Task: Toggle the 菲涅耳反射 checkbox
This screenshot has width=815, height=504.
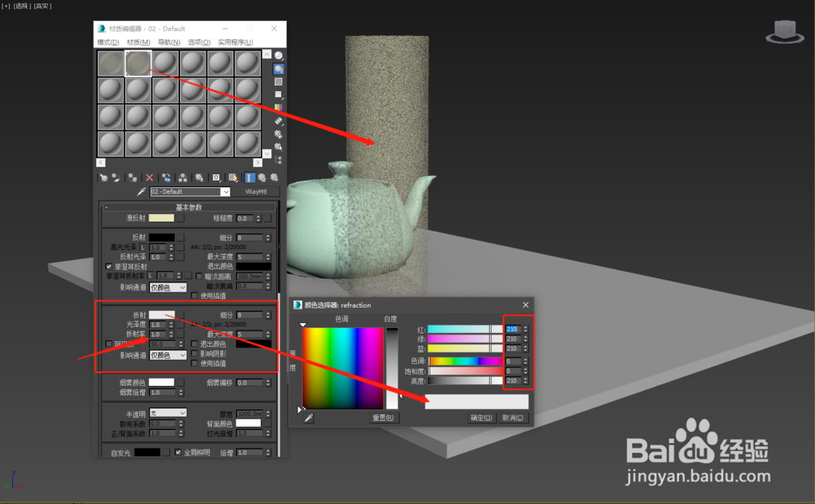Action: (108, 265)
